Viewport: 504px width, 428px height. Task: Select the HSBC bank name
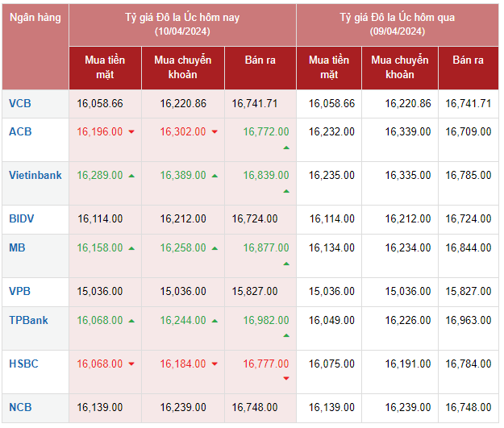point(23,364)
